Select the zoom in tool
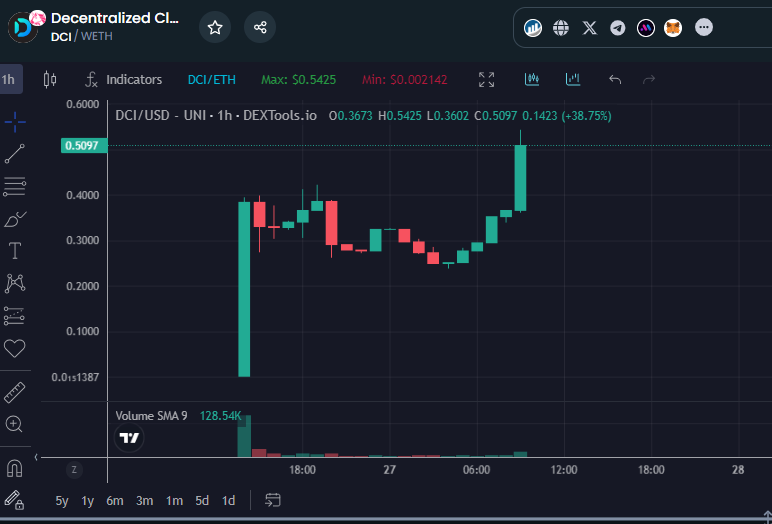Screen dimensions: 772x524 point(15,424)
